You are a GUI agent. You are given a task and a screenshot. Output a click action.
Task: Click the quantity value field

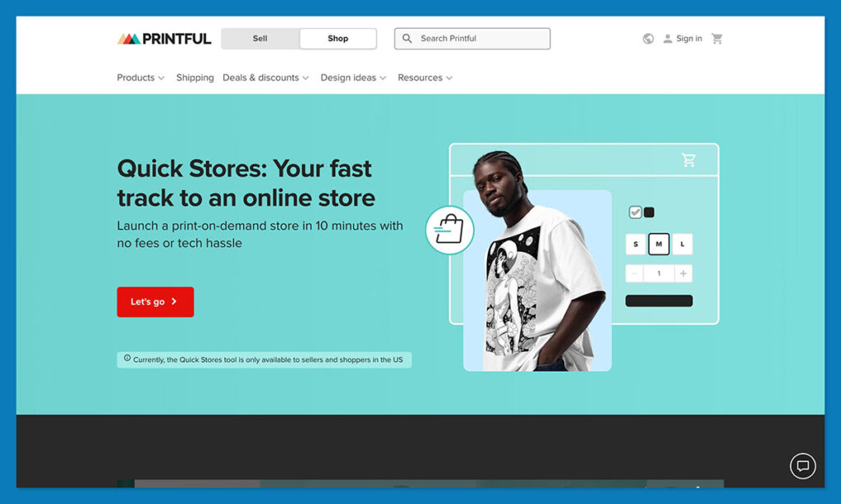click(659, 273)
